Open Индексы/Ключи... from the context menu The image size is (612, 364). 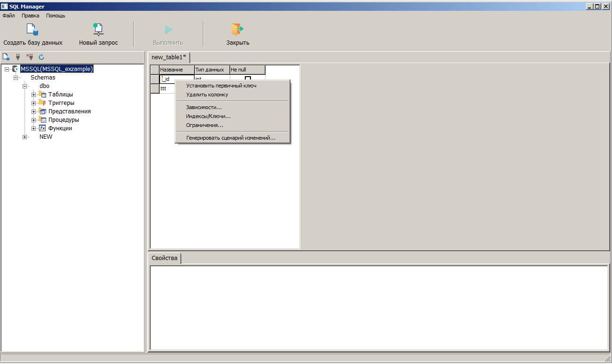208,116
